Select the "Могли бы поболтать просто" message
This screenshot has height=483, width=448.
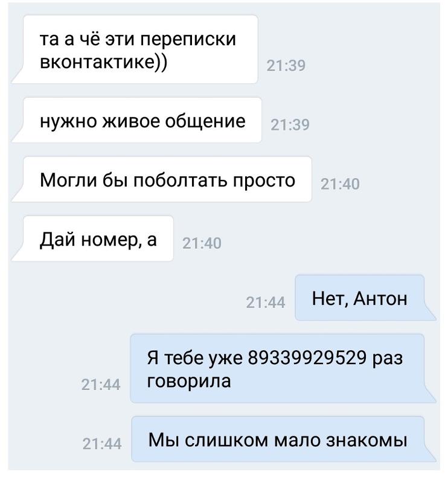[161, 179]
